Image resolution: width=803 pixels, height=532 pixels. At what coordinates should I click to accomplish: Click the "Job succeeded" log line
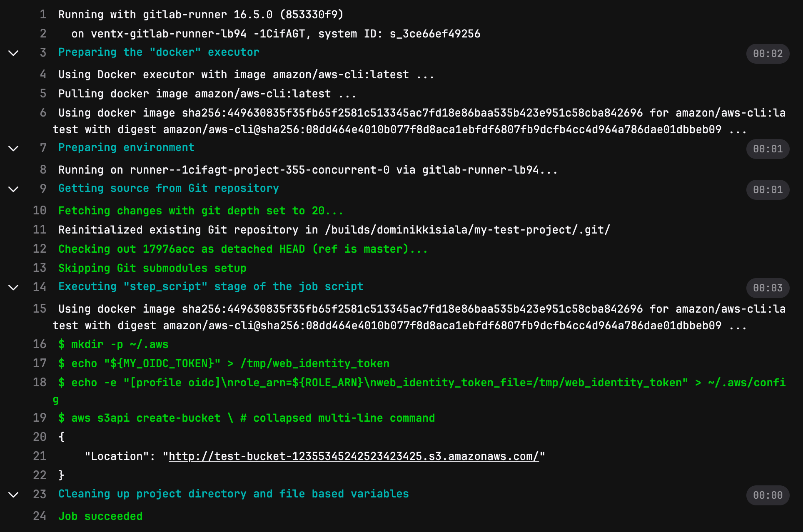pos(100,516)
